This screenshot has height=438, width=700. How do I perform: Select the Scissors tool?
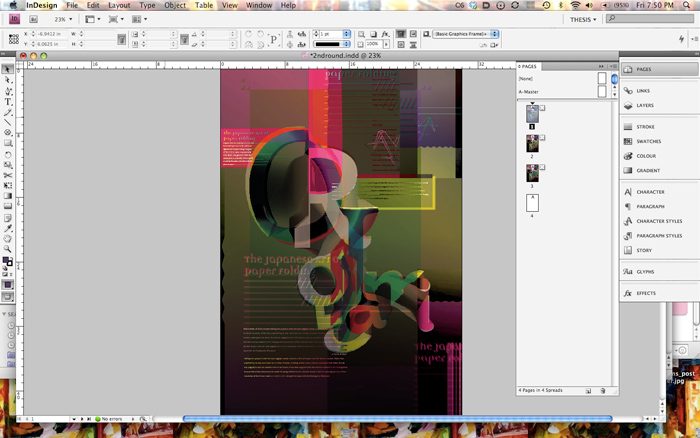(8, 175)
